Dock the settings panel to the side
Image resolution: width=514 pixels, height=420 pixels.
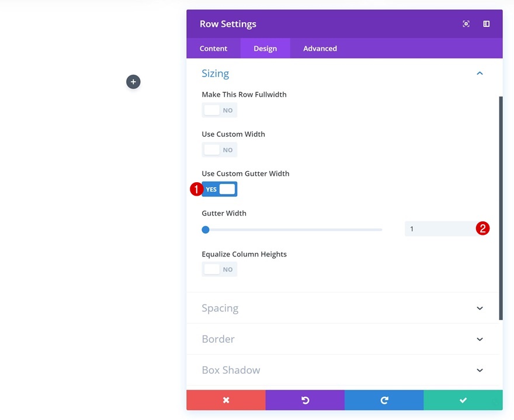(486, 23)
